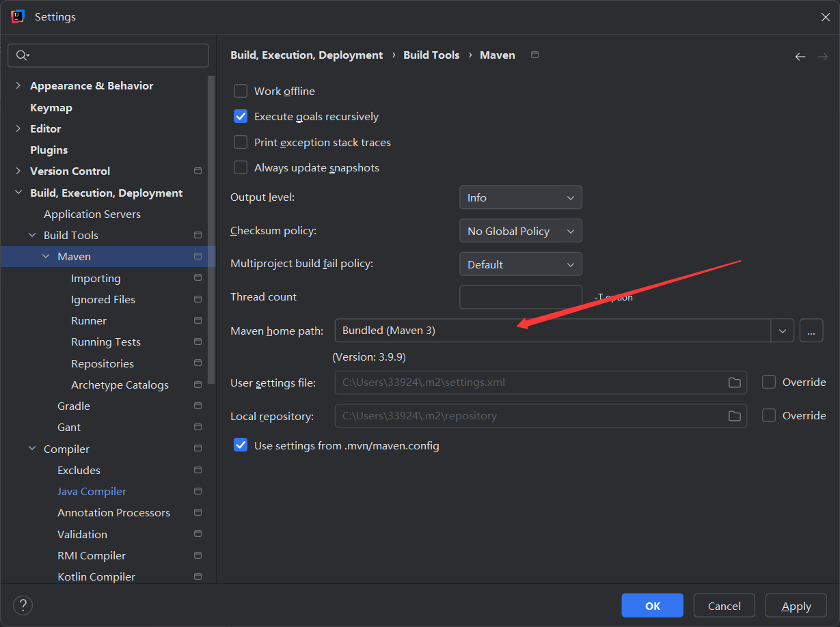The image size is (840, 627).
Task: Click project icon on Importing row
Action: pos(198,278)
